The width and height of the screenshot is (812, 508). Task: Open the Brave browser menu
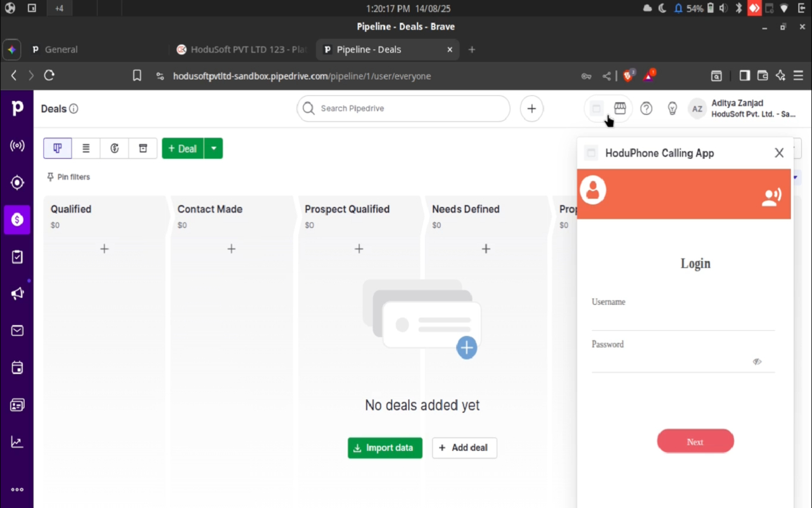[x=798, y=76]
